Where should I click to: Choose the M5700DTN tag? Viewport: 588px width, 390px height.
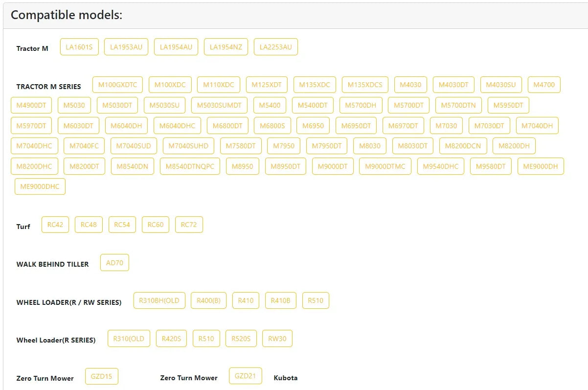click(x=458, y=105)
